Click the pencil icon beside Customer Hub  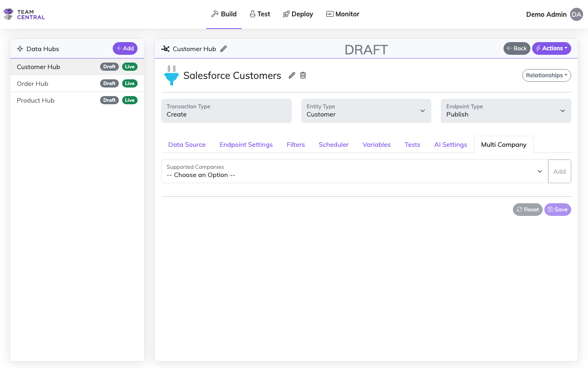click(x=224, y=49)
